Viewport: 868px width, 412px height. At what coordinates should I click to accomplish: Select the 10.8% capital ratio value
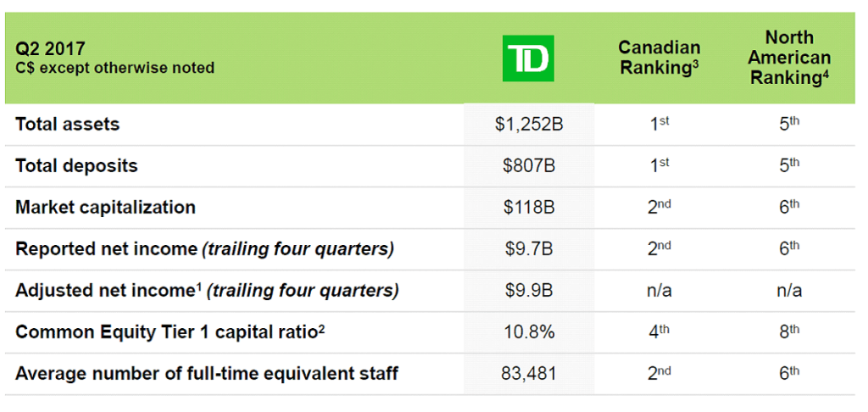[529, 332]
